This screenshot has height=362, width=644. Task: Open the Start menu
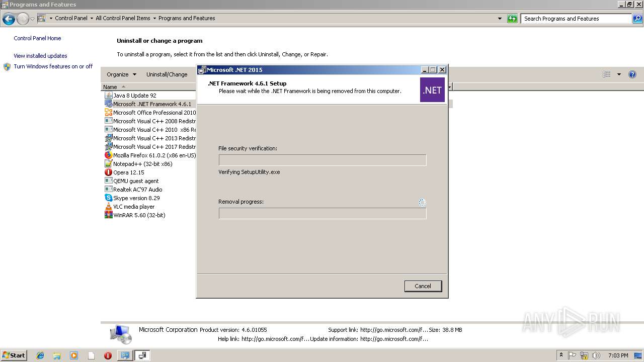pyautogui.click(x=14, y=355)
